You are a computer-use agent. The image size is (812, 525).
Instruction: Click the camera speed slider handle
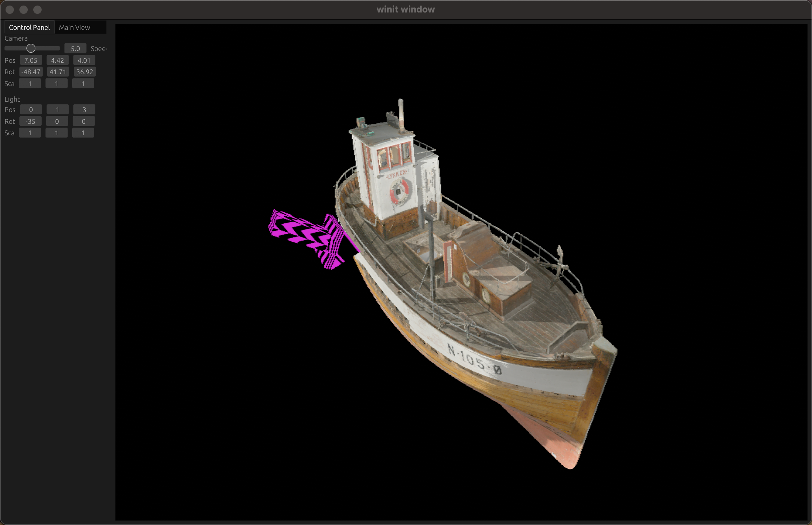31,49
